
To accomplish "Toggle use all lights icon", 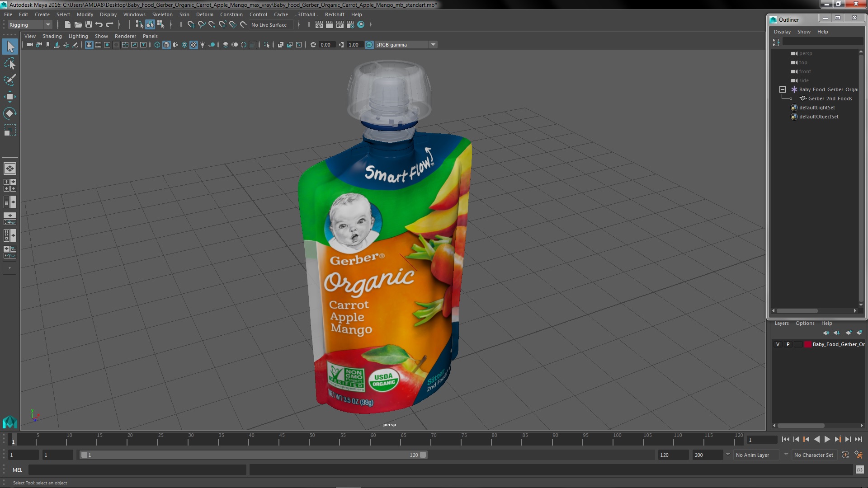I will [x=203, y=45].
